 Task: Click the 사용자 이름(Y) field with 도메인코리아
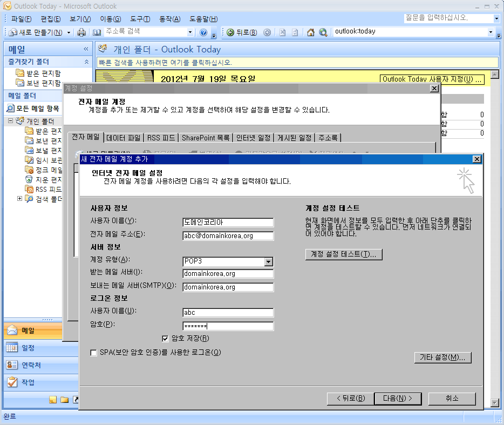tap(228, 222)
